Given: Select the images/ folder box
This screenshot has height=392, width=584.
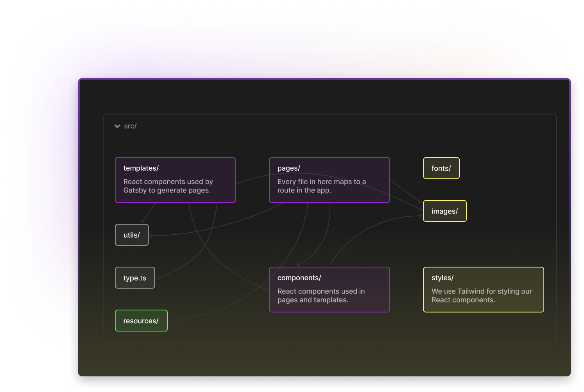Looking at the screenshot, I should (x=444, y=211).
